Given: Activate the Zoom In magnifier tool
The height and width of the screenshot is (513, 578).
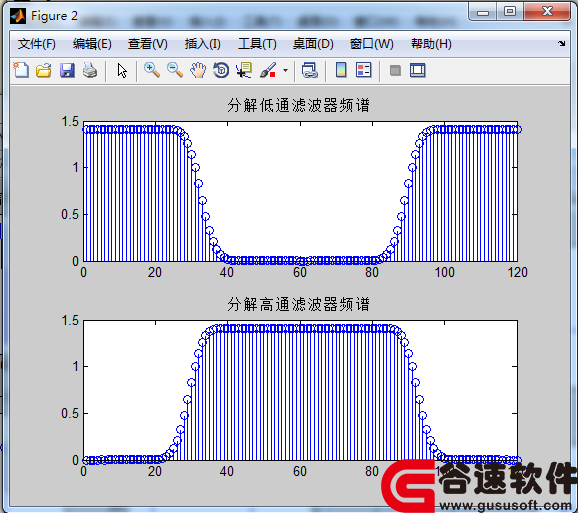Looking at the screenshot, I should (152, 70).
